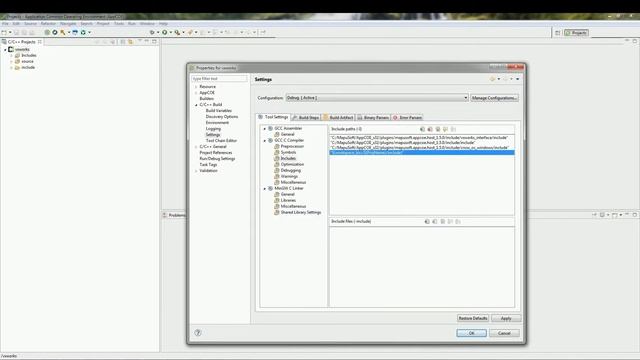
Task: Click the type filter text field
Action: 219,78
